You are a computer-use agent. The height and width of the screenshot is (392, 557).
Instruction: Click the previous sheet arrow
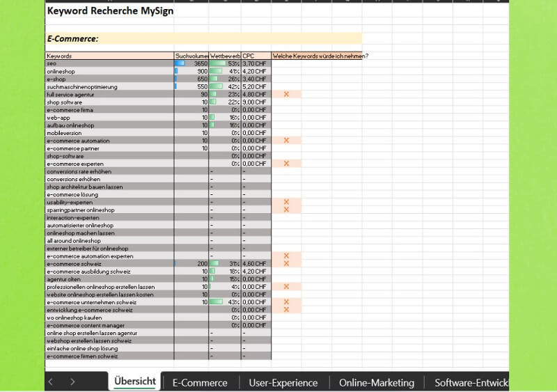pyautogui.click(x=50, y=382)
